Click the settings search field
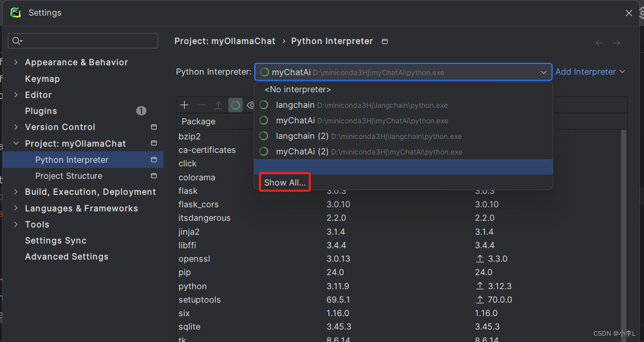 (x=83, y=40)
